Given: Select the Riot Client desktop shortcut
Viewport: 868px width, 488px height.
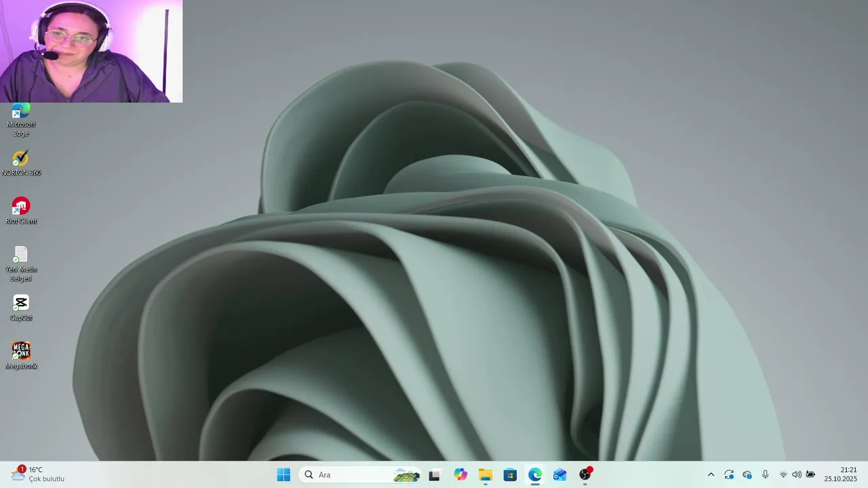Looking at the screenshot, I should (x=21, y=211).
